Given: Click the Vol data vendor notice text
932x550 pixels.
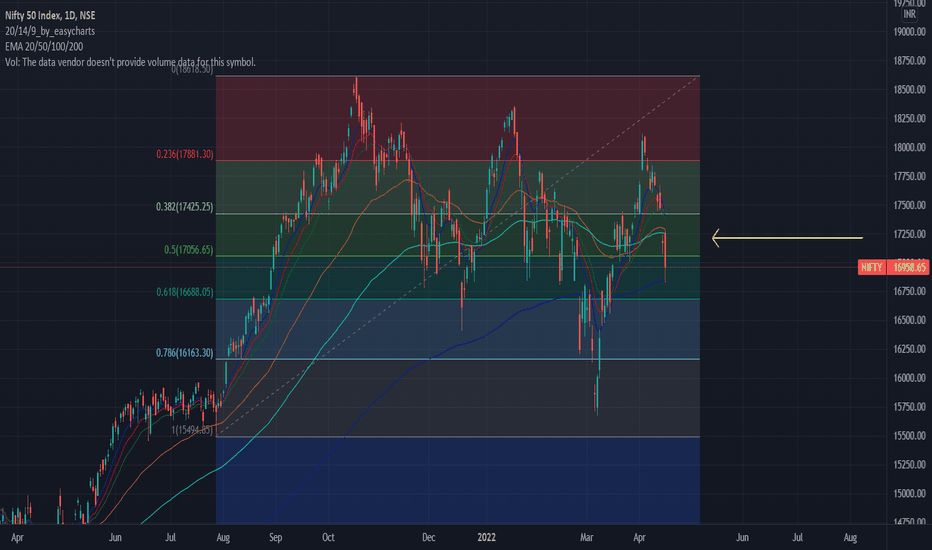Looking at the screenshot, I should click(x=130, y=62).
